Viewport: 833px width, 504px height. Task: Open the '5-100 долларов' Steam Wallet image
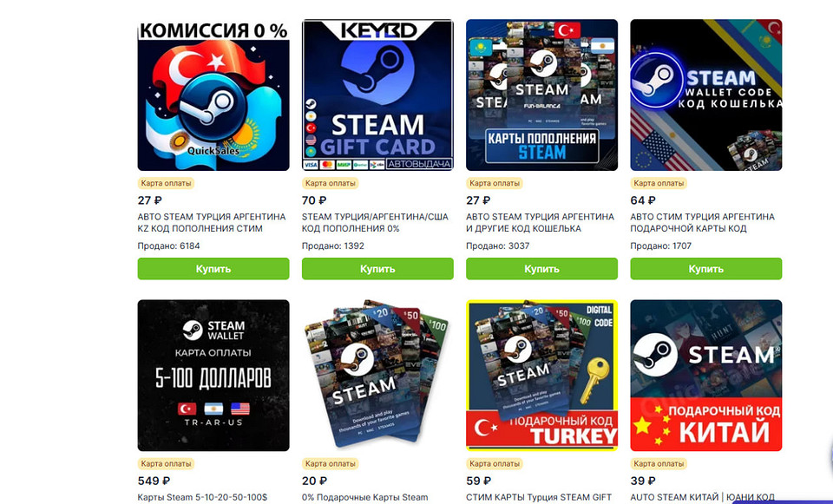tap(213, 376)
